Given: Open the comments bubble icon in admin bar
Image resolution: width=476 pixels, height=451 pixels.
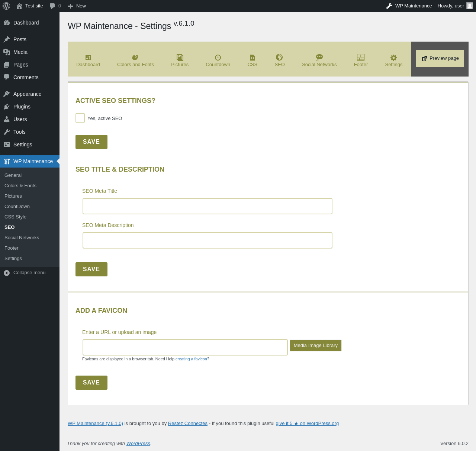Looking at the screenshot, I should (x=52, y=6).
